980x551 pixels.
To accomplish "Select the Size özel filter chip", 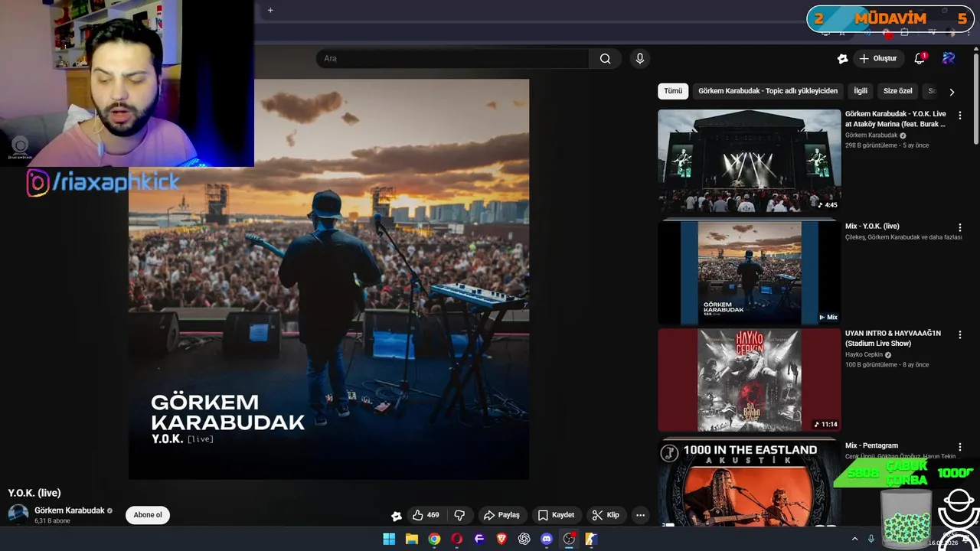I will click(898, 91).
